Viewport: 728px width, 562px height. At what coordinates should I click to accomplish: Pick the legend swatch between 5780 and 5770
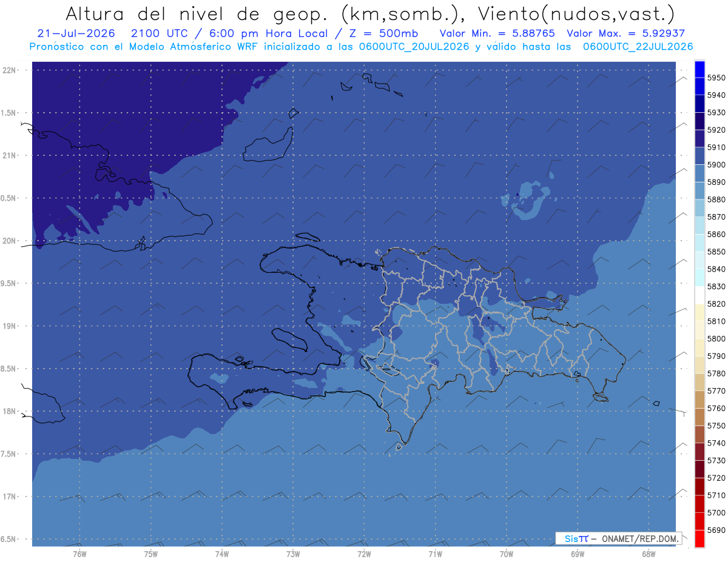point(699,382)
